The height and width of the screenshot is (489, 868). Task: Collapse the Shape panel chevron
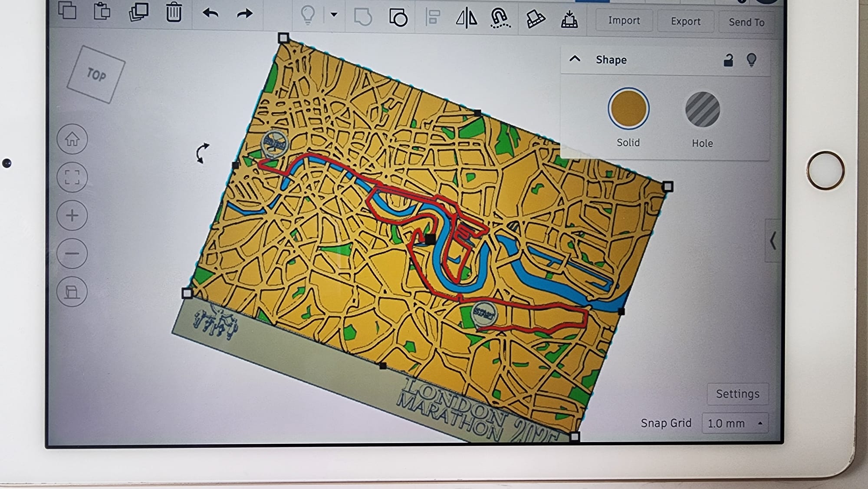point(575,59)
